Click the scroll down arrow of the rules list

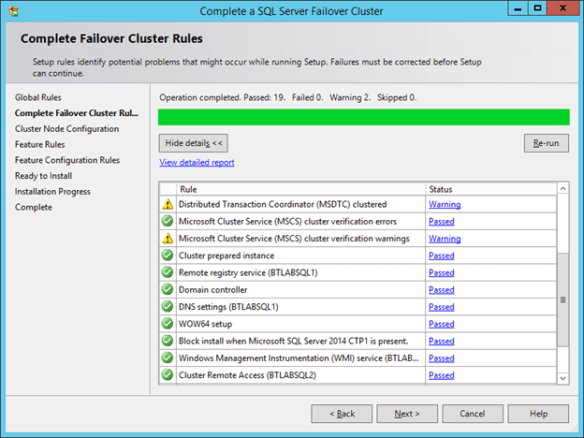pyautogui.click(x=563, y=378)
